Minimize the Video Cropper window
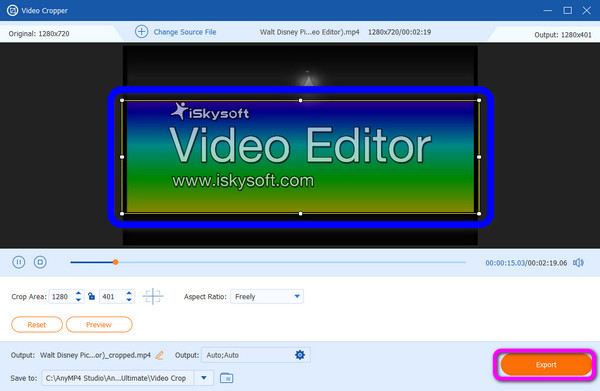Image resolution: width=600 pixels, height=391 pixels. [548, 10]
